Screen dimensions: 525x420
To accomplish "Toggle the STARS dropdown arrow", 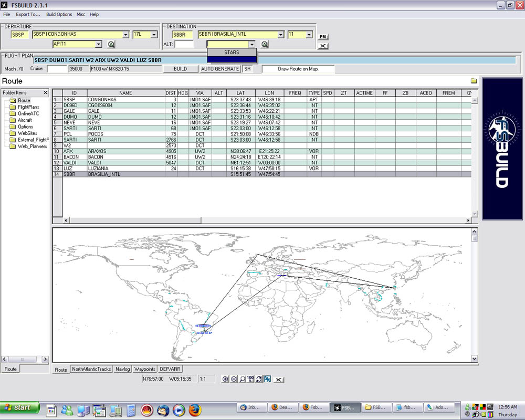I will click(252, 44).
